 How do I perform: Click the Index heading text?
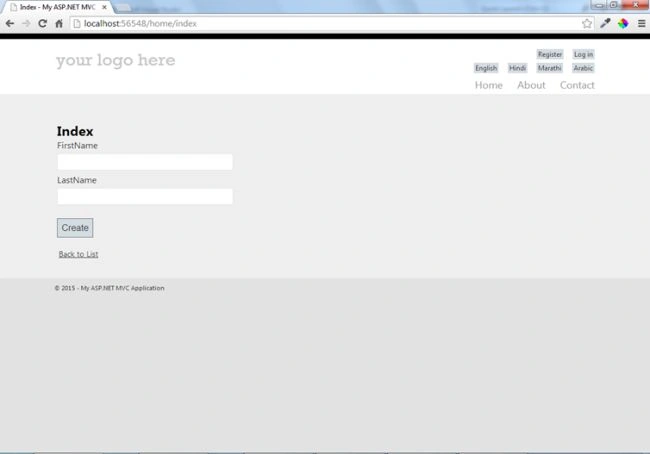click(x=75, y=131)
